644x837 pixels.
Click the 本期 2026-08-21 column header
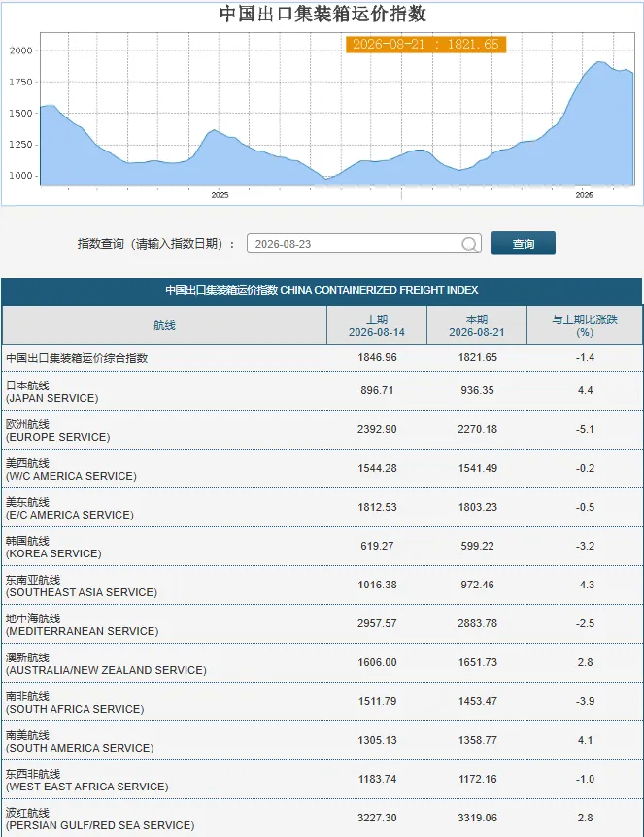click(x=477, y=325)
